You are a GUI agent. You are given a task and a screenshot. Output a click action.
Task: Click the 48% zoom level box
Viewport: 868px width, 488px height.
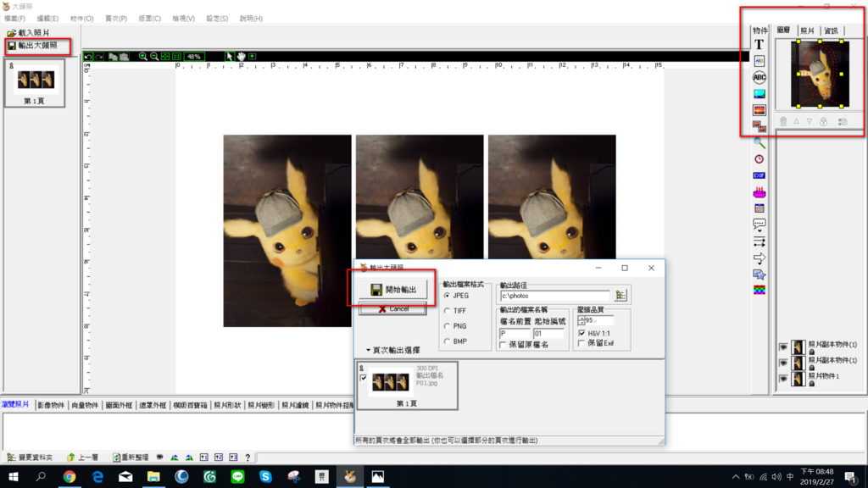194,57
